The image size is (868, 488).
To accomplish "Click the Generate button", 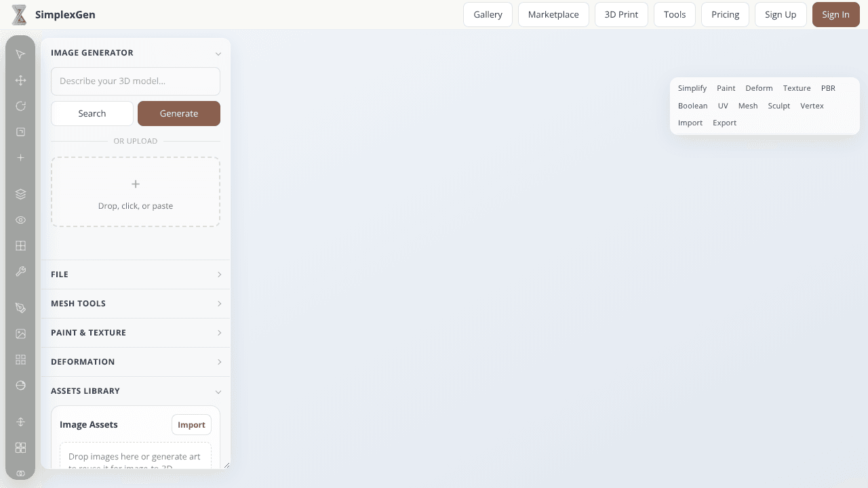I will pyautogui.click(x=179, y=114).
